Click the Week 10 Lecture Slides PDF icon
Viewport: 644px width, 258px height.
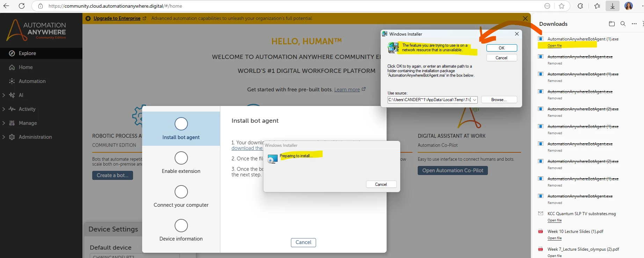(541, 231)
